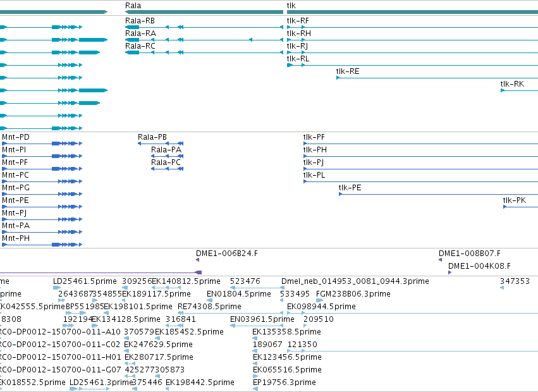Select transcript tlk-RJ
Image resolution: width=538 pixels, height=392 pixels.
point(297,46)
